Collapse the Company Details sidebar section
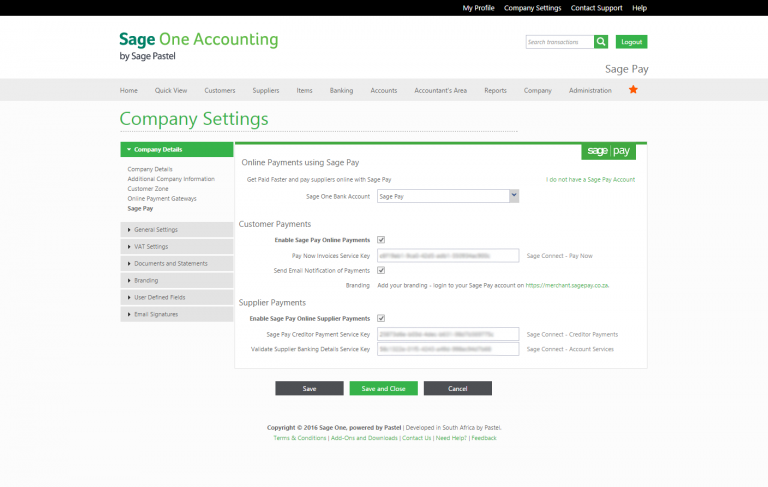Viewport: 768px width, 487px height. point(177,149)
